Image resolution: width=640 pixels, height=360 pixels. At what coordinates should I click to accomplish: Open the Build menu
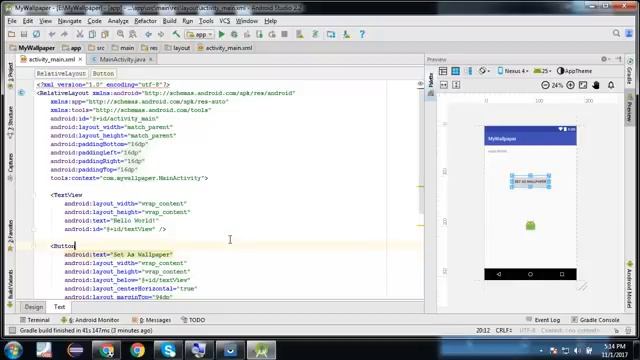169,21
